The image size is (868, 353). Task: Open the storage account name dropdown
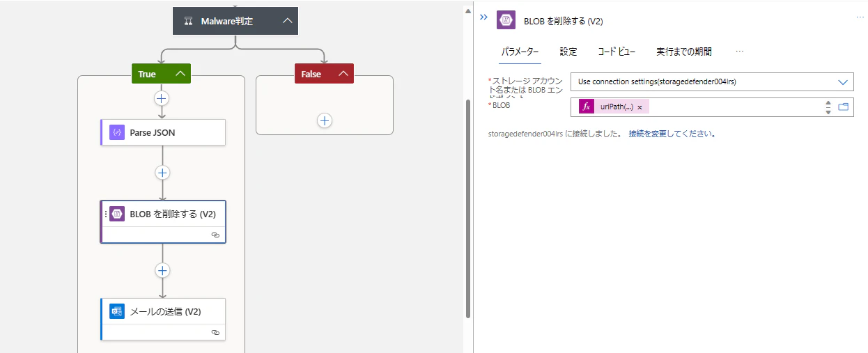click(x=712, y=81)
